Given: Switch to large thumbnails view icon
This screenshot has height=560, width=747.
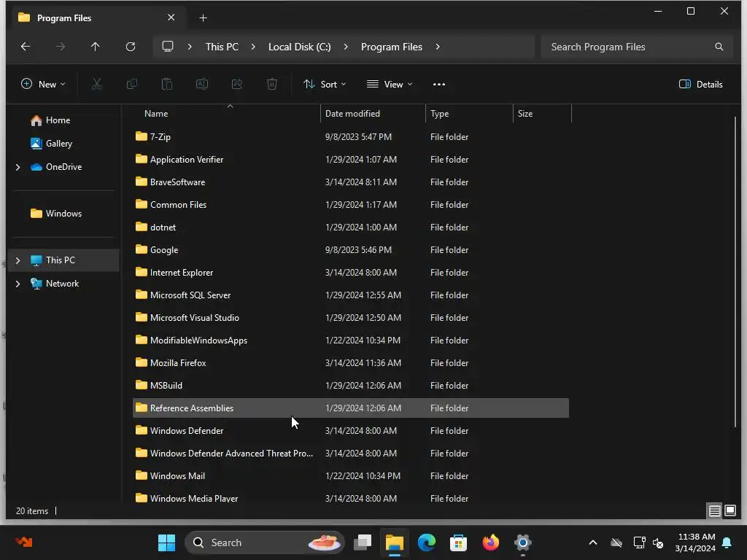Looking at the screenshot, I should click(729, 511).
